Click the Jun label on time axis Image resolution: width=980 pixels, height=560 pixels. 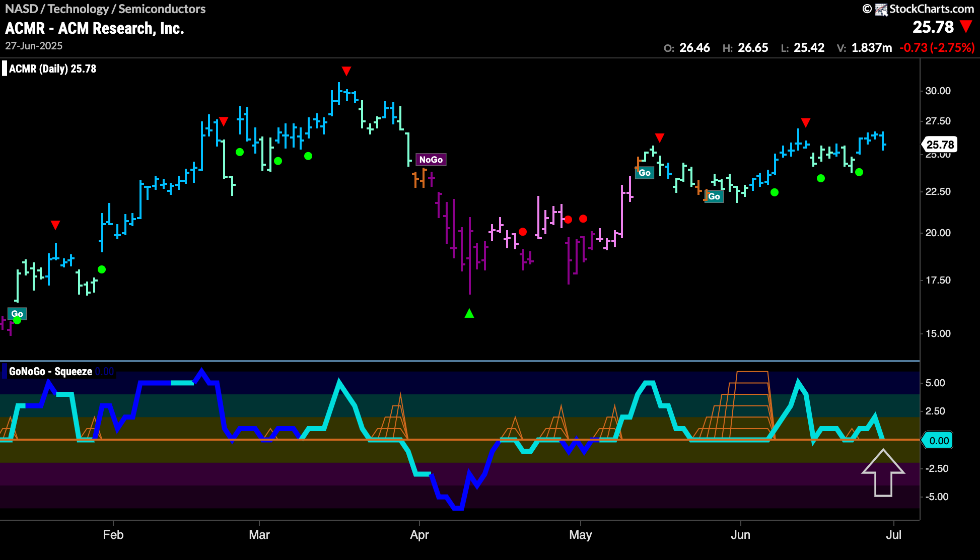tap(741, 535)
